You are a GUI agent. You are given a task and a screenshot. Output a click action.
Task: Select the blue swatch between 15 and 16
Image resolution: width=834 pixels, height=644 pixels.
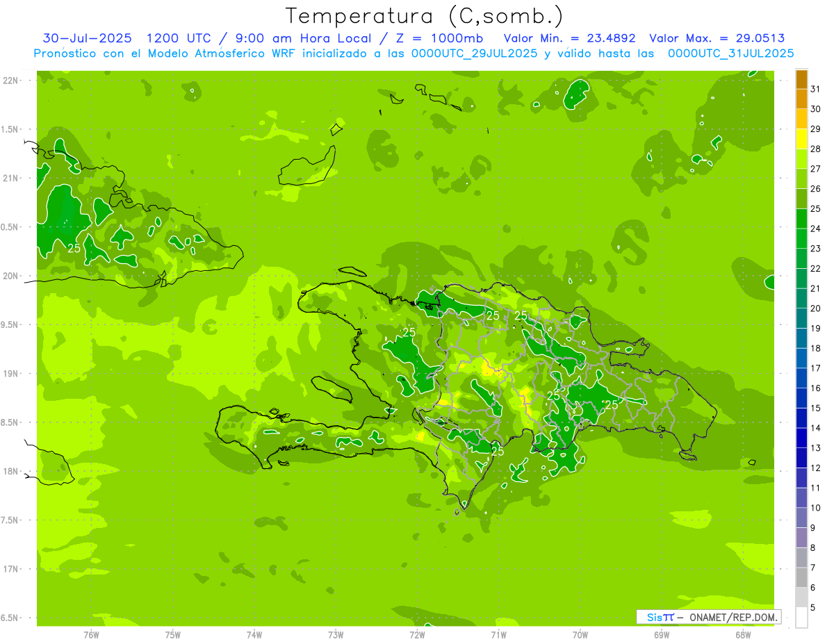click(801, 398)
